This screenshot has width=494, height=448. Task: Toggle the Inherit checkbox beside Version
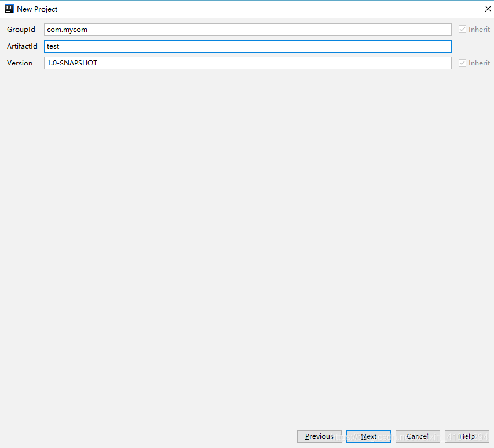[474, 63]
